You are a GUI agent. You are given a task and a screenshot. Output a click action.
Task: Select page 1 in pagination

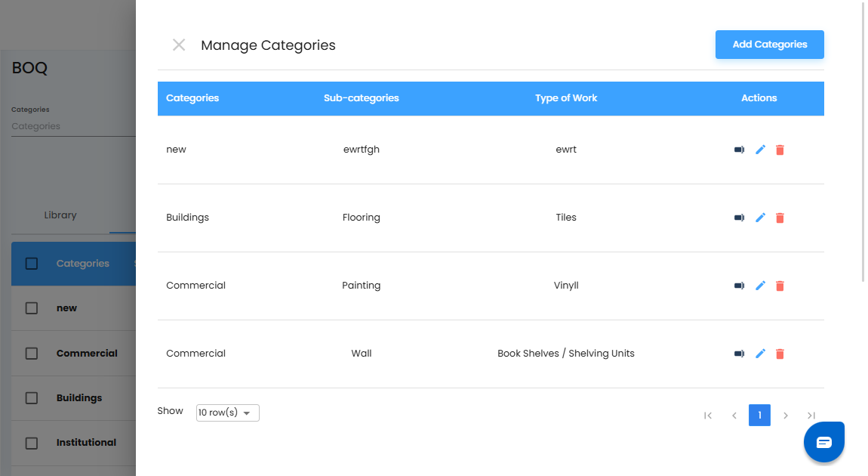[x=759, y=416]
